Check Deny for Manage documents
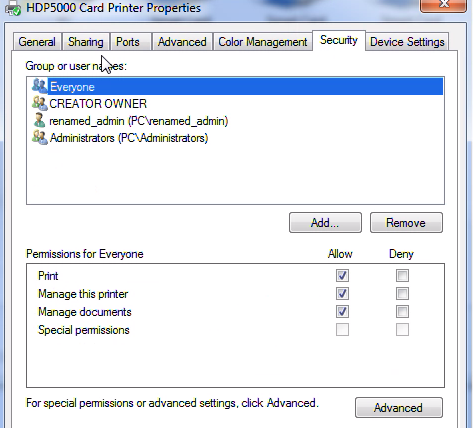Image resolution: width=473 pixels, height=428 pixels. [x=402, y=312]
